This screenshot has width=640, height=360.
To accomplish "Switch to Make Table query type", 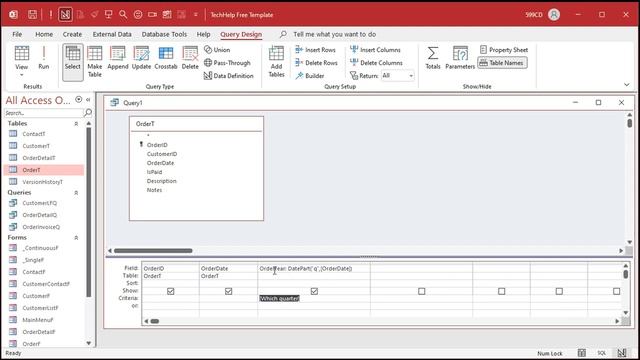I will [94, 61].
